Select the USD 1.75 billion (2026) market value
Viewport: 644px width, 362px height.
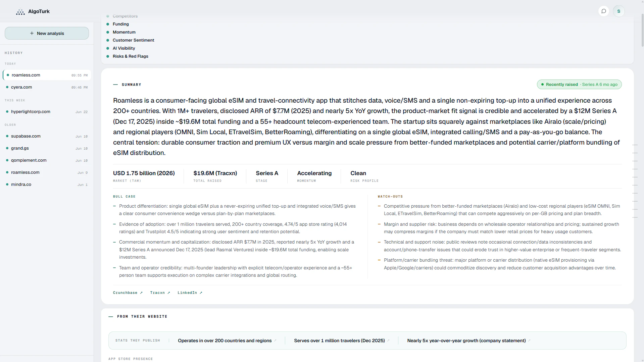tap(144, 173)
